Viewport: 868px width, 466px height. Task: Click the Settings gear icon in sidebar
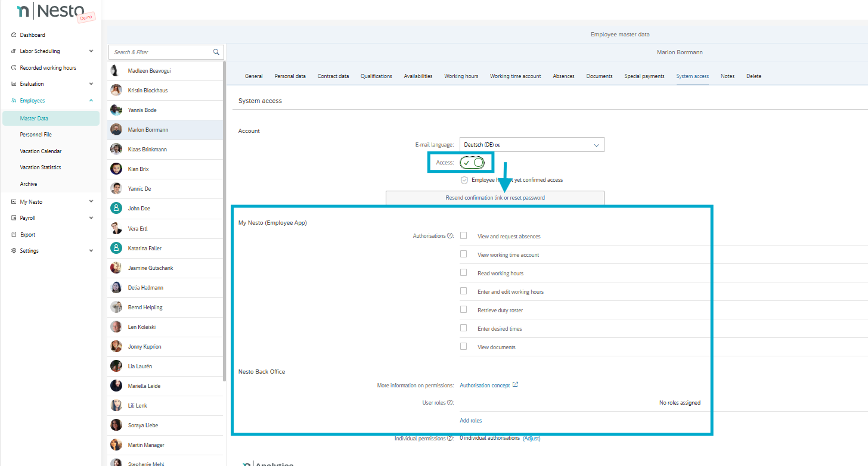pos(14,251)
